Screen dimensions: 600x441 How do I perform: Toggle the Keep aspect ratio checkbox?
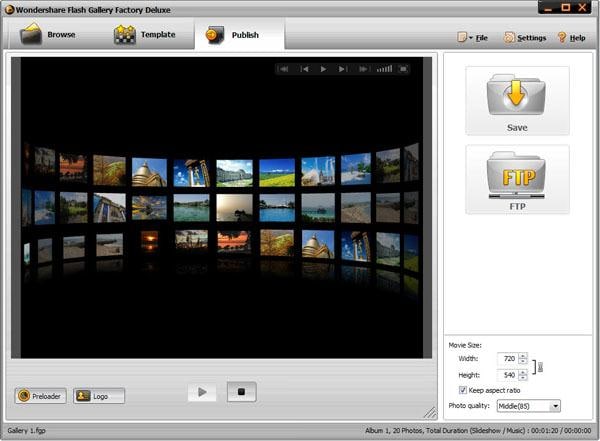(463, 390)
